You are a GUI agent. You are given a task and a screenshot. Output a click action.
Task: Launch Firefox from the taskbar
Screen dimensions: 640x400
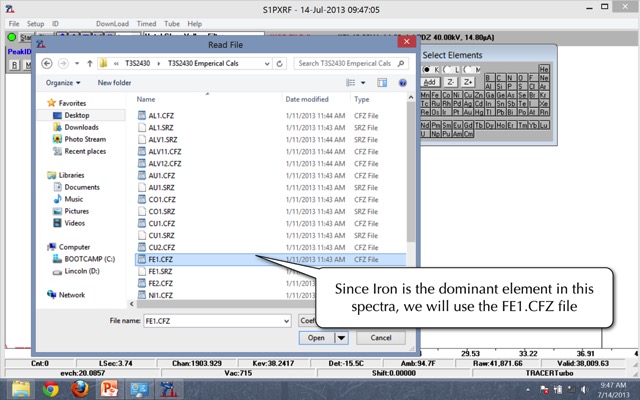coord(79,388)
